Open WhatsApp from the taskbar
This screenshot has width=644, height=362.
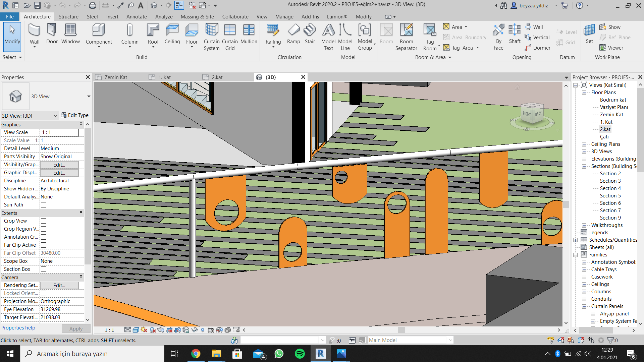[279, 354]
